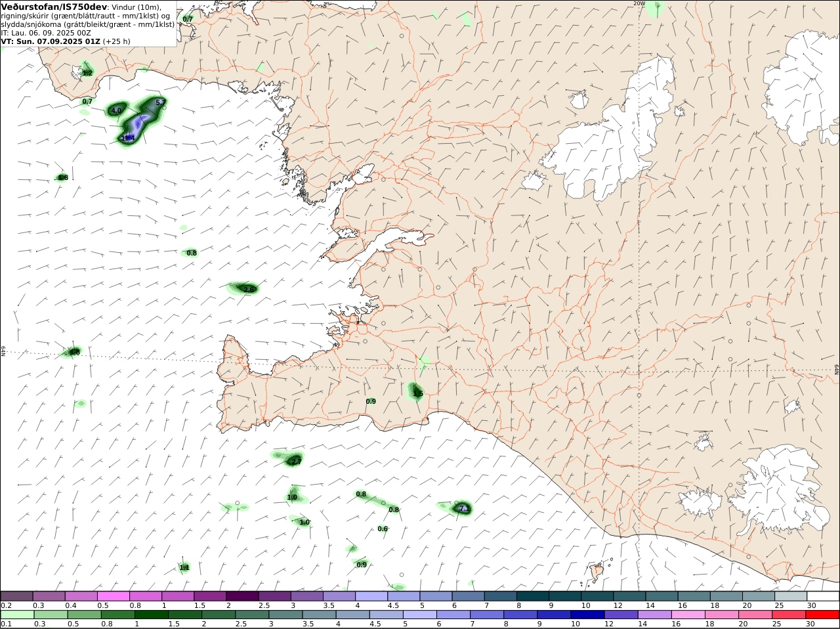Pick the darkest green 1 swatch, lower legend
840x629 pixels.
(151, 615)
